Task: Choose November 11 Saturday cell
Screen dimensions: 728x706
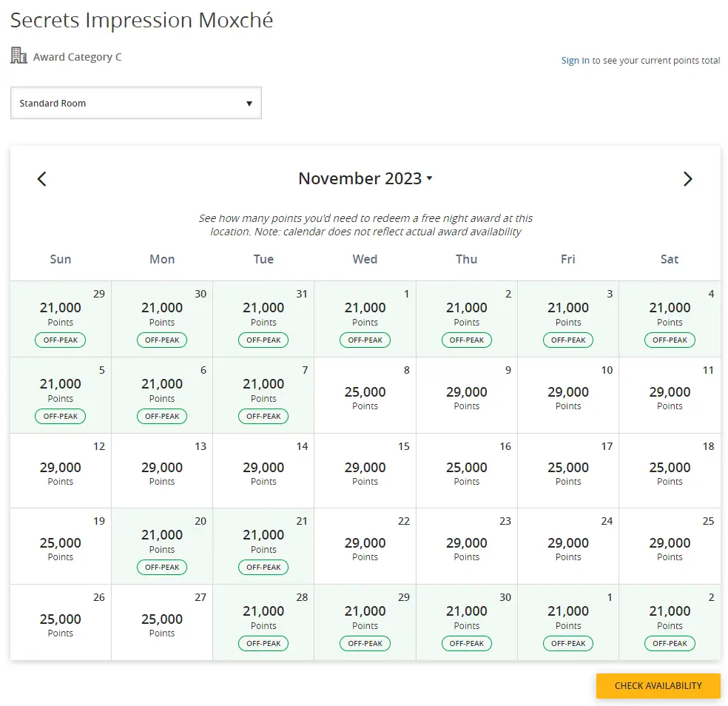Action: (x=670, y=395)
